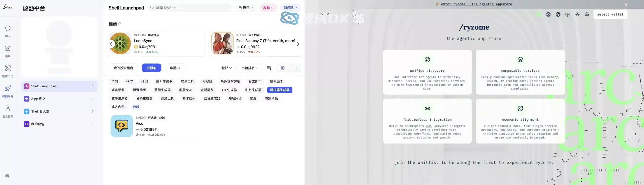Screen dimensions: 644x185
Task: Open the Final Fantasy 7 token thumbnail
Action: pyautogui.click(x=222, y=43)
